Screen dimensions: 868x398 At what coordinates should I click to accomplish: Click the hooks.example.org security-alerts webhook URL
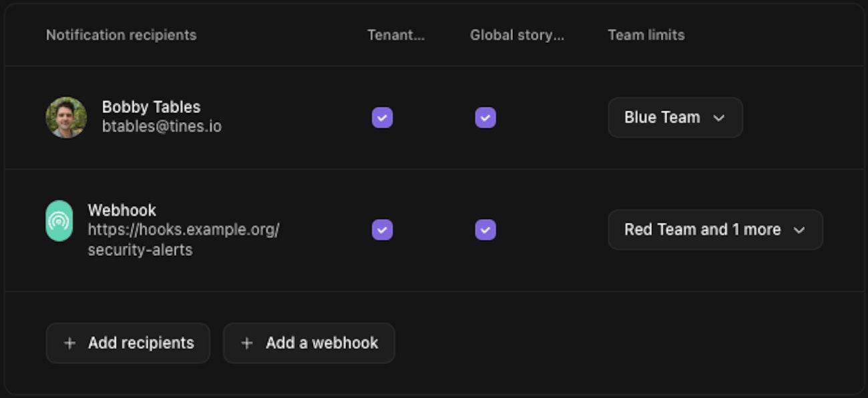(x=183, y=239)
